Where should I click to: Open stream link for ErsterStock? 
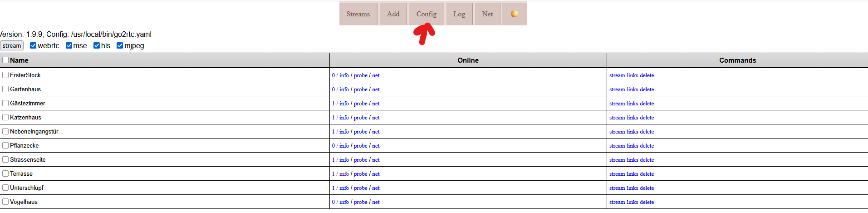point(617,75)
